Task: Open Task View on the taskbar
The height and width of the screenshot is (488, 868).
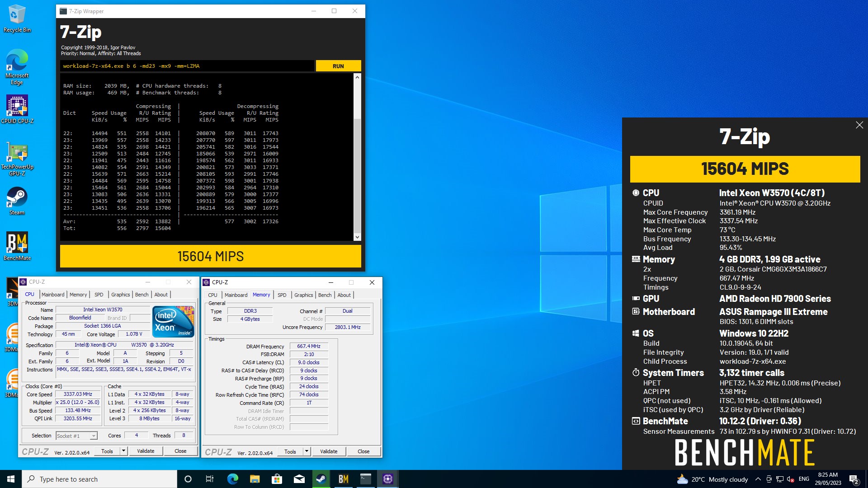Action: [210, 479]
